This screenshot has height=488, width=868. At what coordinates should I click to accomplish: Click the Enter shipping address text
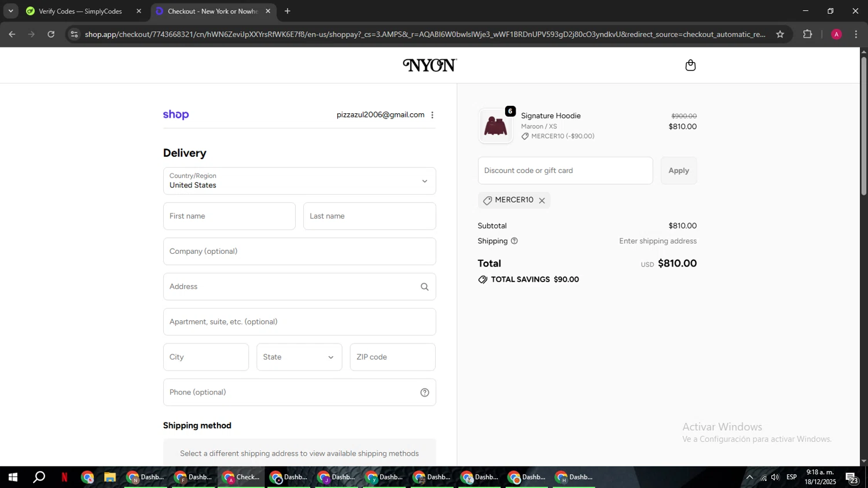click(x=657, y=241)
